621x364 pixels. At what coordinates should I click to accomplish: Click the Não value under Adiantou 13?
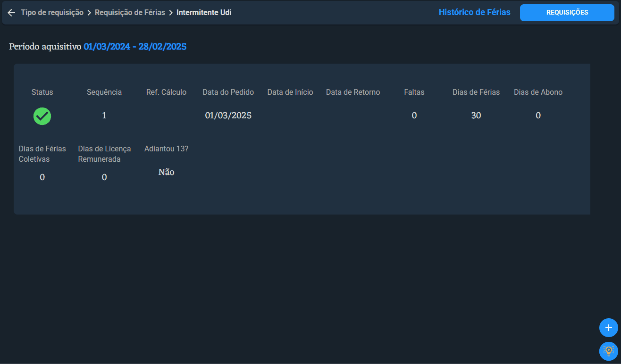166,173
